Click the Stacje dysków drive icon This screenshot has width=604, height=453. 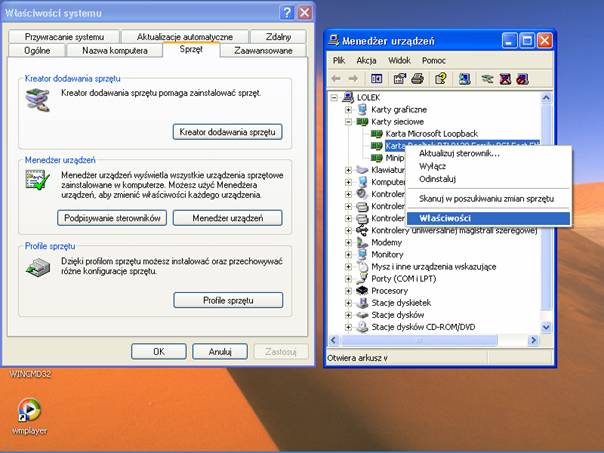(362, 315)
